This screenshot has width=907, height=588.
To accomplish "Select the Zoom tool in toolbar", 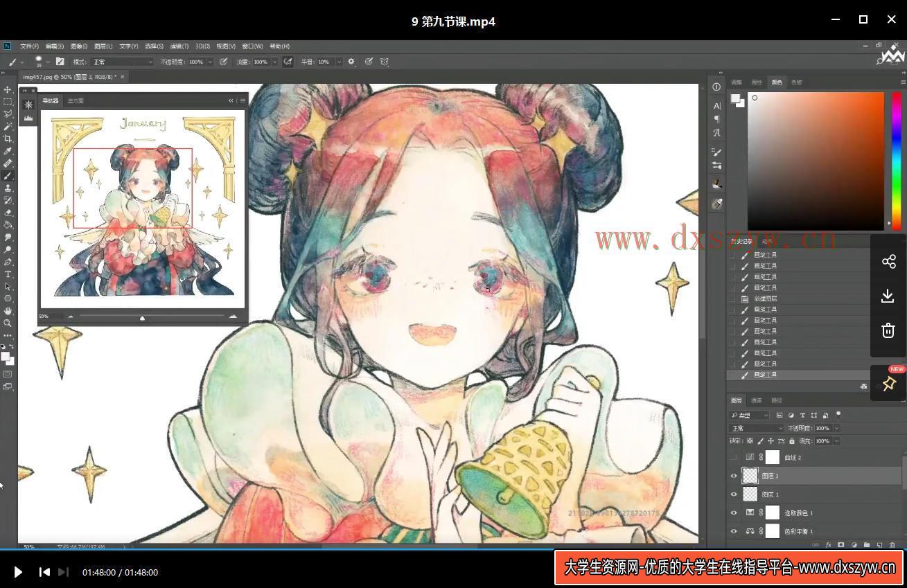I will pyautogui.click(x=8, y=323).
